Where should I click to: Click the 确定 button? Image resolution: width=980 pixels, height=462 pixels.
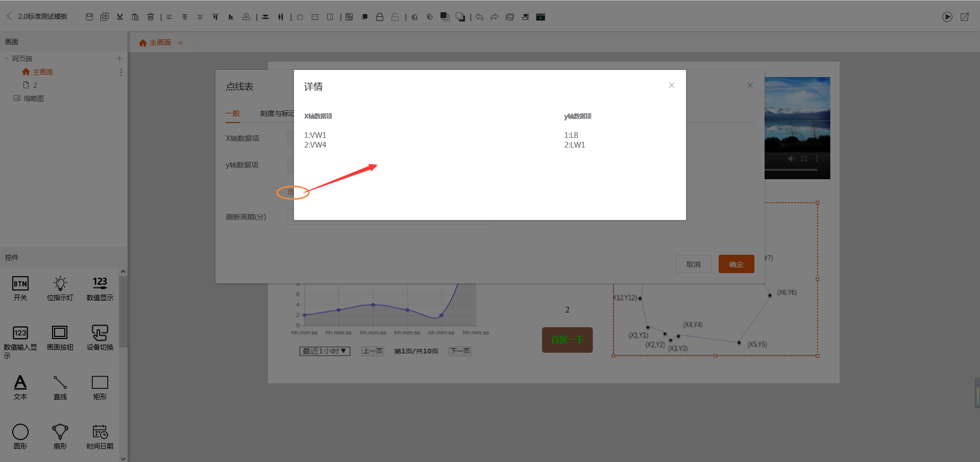tap(736, 264)
